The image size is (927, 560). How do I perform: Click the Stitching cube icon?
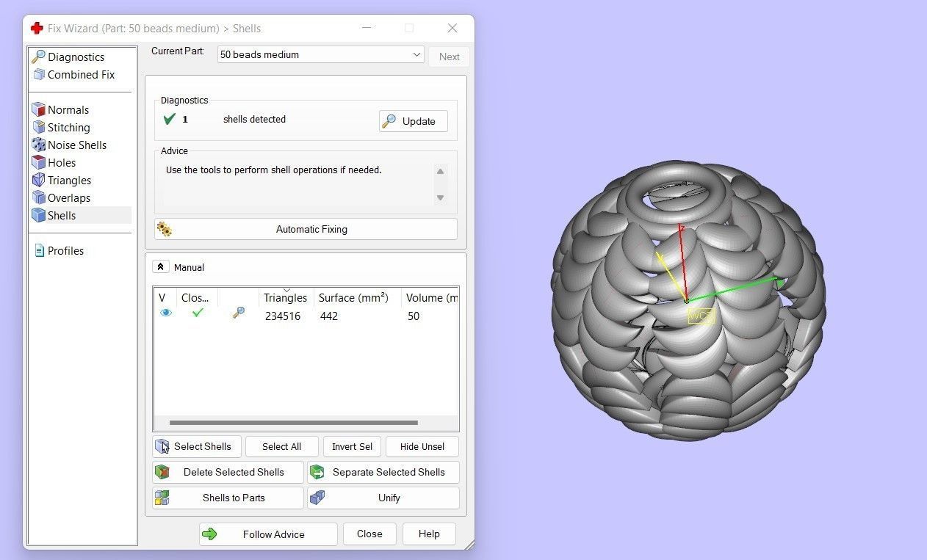[x=38, y=127]
